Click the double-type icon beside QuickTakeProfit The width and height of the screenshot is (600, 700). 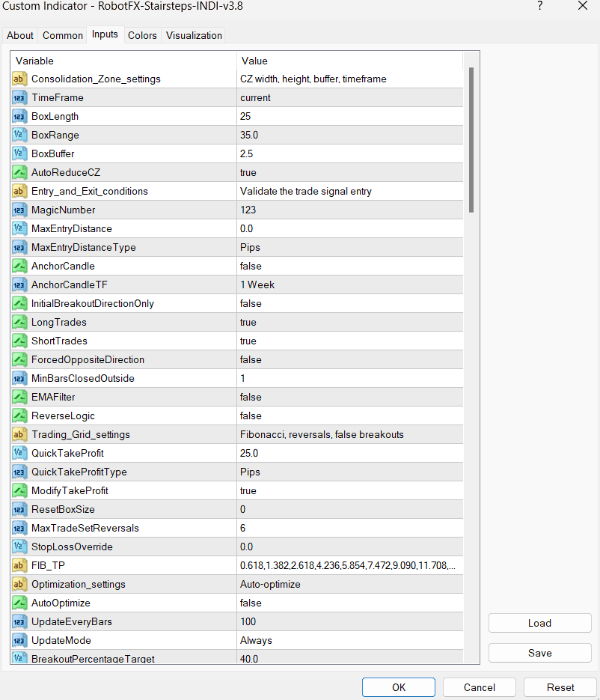pyautogui.click(x=19, y=454)
